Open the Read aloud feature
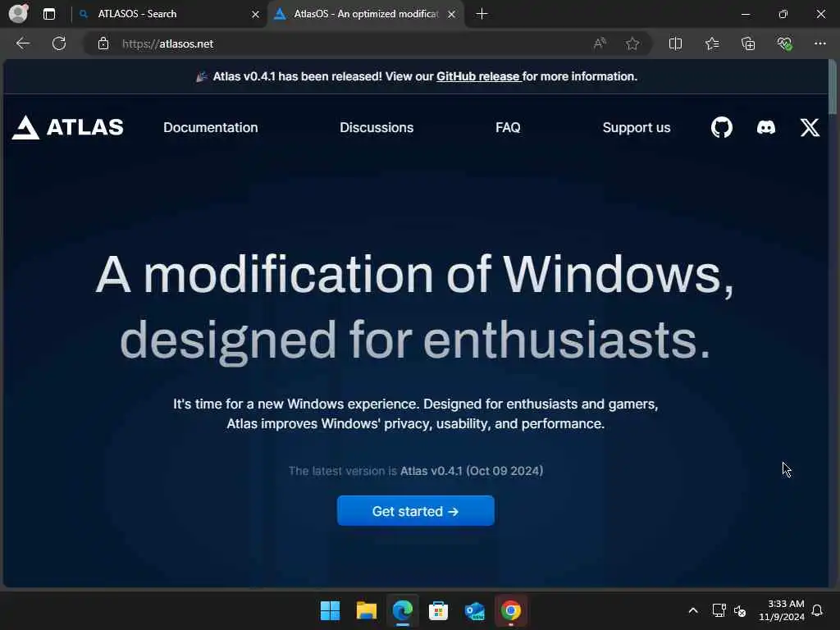This screenshot has width=840, height=630. pyautogui.click(x=600, y=43)
